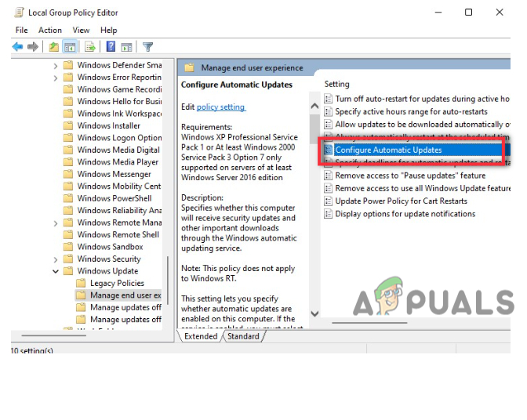Select Windows Hello for Business tree item
Viewport: 527px width, 420px height.
click(119, 101)
